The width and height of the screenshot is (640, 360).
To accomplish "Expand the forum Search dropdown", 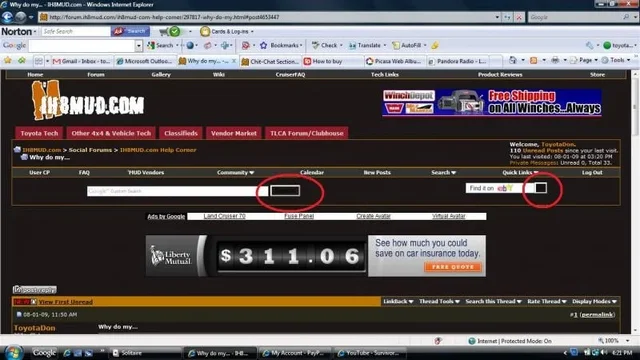I will pyautogui.click(x=443, y=173).
